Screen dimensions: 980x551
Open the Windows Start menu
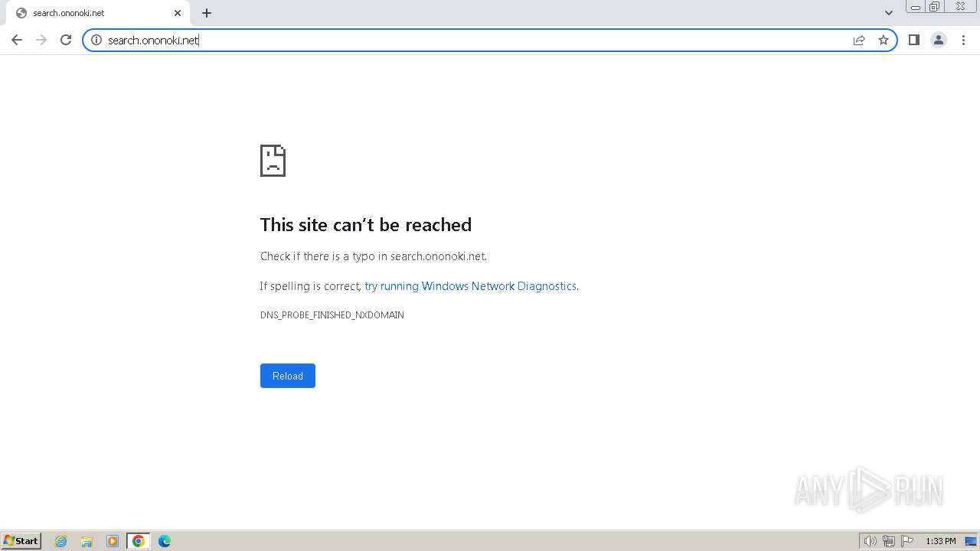(21, 541)
